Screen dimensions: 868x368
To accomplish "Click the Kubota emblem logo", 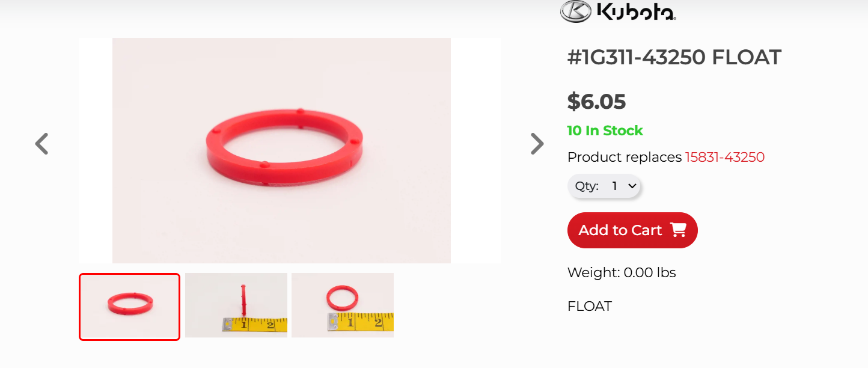I will tap(576, 11).
